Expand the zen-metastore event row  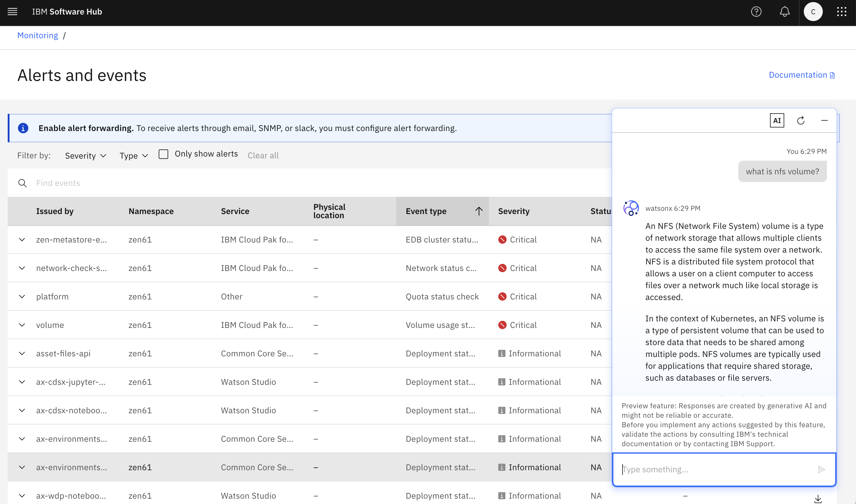tap(22, 240)
